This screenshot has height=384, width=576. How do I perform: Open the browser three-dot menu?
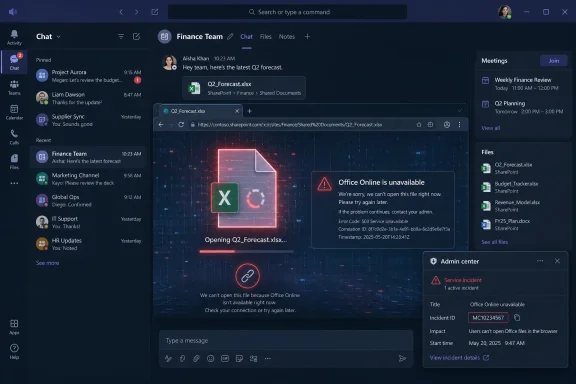[x=459, y=125]
